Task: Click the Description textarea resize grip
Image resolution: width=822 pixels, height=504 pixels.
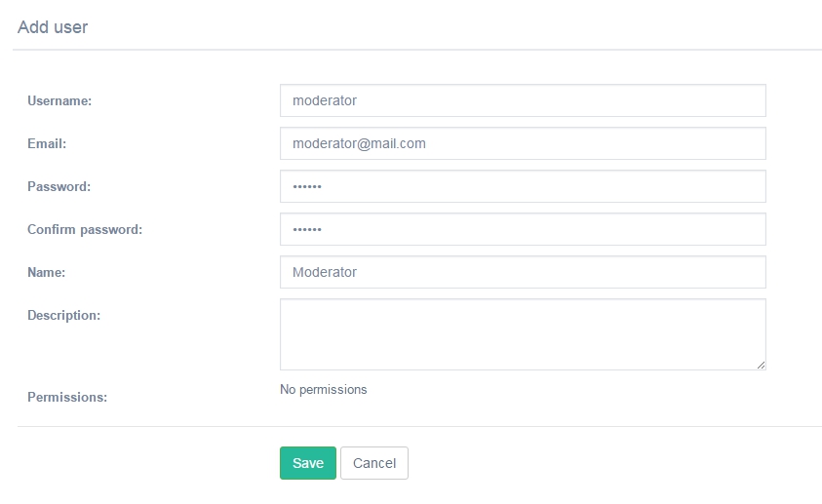Action: click(761, 365)
